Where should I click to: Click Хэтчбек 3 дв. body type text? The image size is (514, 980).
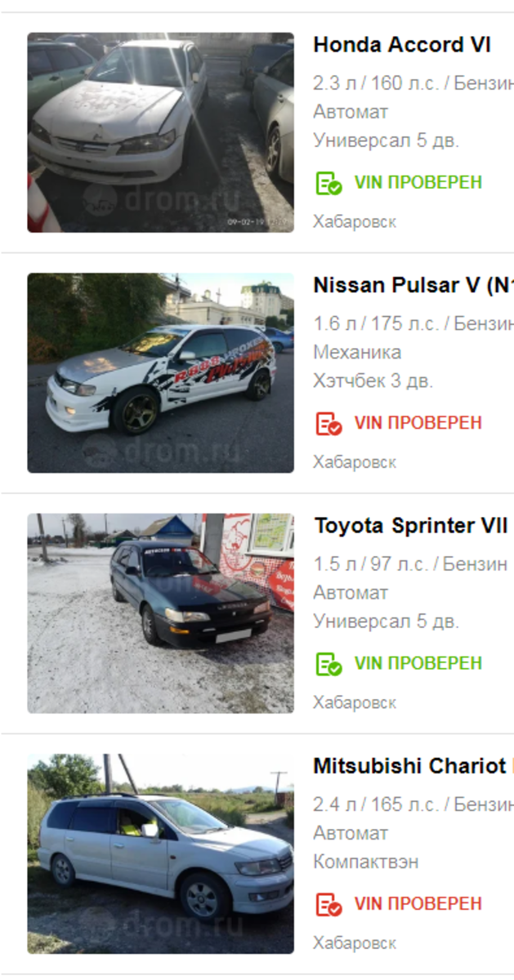click(x=373, y=381)
